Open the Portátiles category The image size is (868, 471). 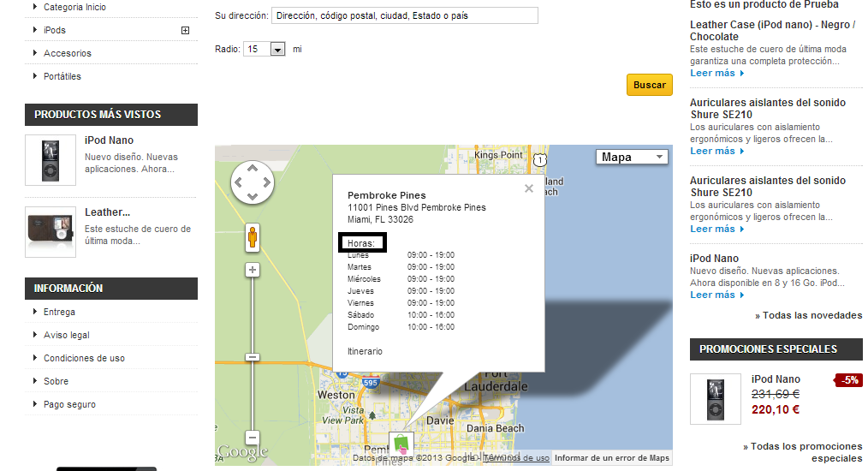pyautogui.click(x=62, y=76)
